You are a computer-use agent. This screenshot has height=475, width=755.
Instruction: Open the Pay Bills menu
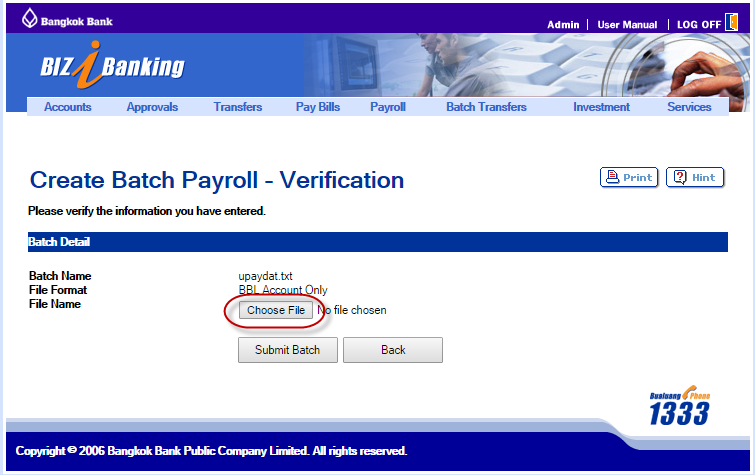click(318, 107)
